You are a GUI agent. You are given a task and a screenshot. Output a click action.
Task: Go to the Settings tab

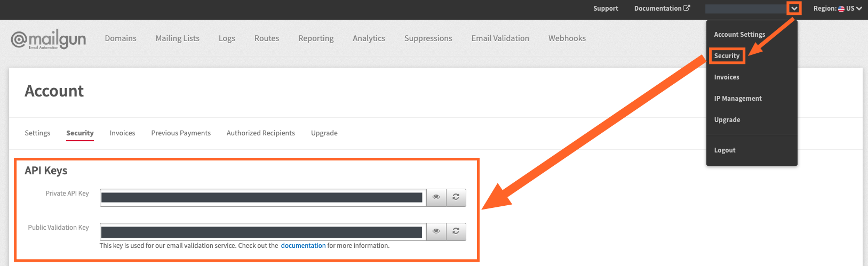point(37,133)
